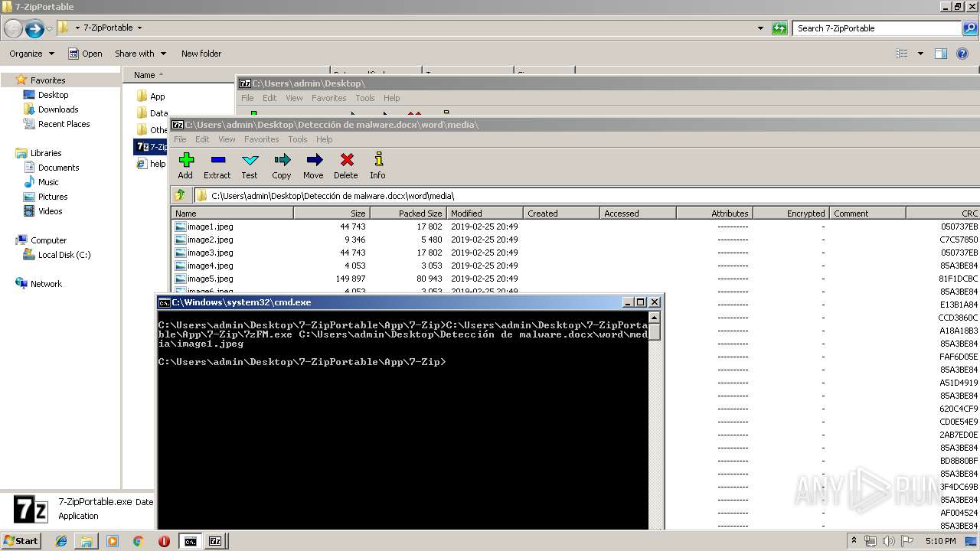Open Explorer recent locations dropdown
This screenshot has height=551, width=980.
(49, 28)
